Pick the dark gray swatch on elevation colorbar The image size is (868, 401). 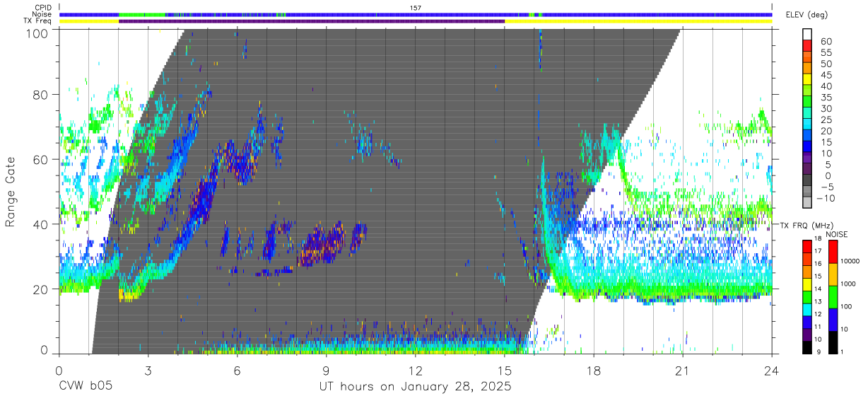[808, 181]
